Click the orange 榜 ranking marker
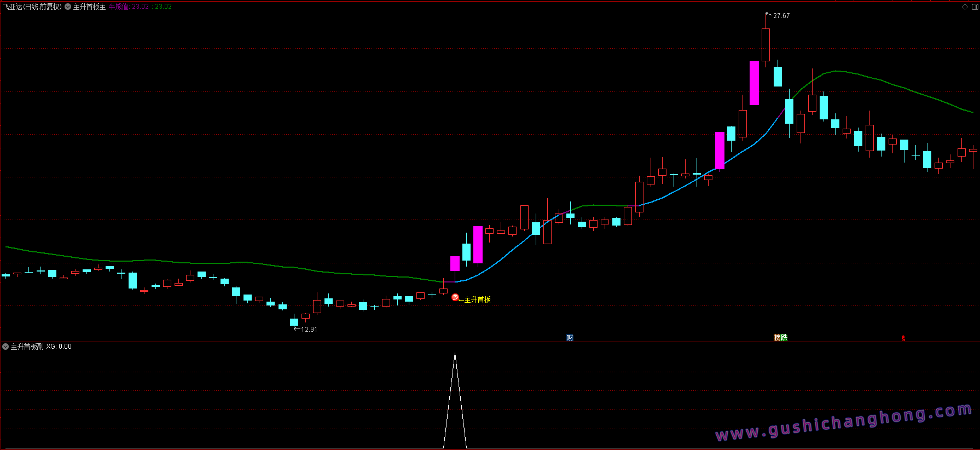The height and width of the screenshot is (450, 980). click(777, 338)
